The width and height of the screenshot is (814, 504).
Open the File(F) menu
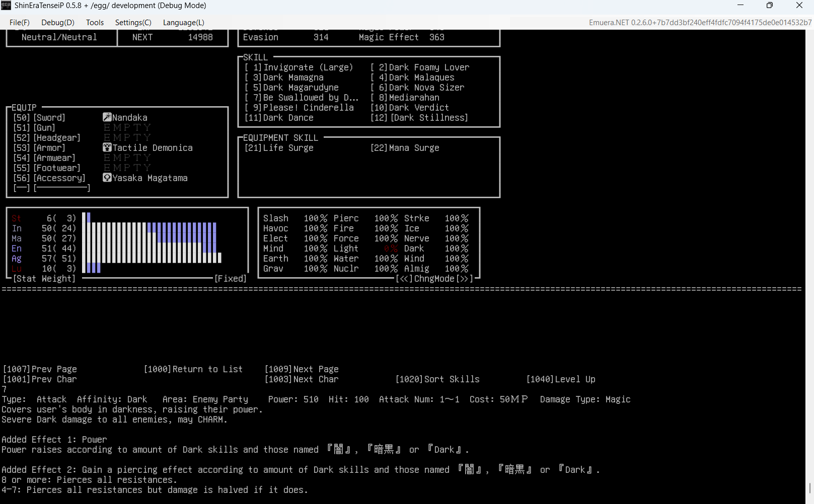[x=20, y=23]
